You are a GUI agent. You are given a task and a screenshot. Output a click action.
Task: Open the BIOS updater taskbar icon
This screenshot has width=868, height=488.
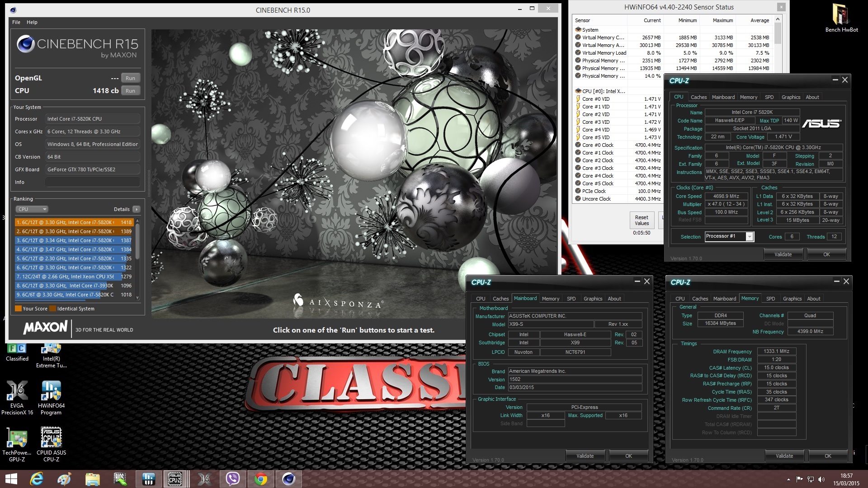tap(120, 479)
